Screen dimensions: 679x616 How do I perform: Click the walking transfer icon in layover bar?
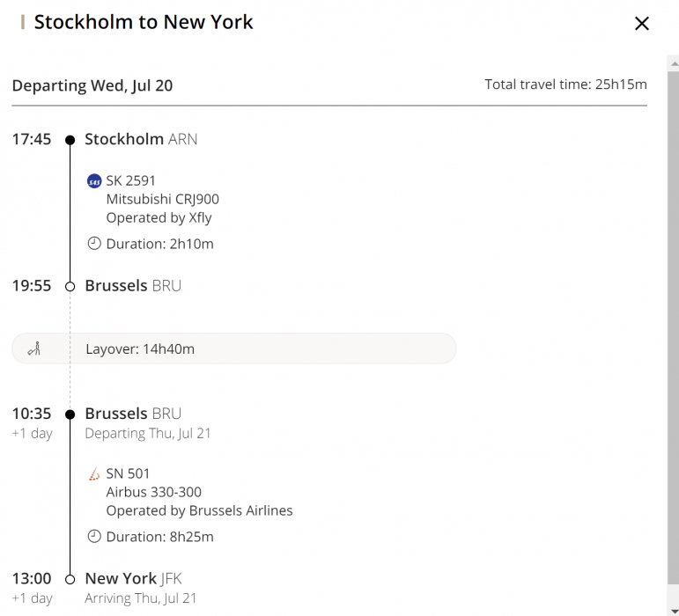[x=34, y=348]
